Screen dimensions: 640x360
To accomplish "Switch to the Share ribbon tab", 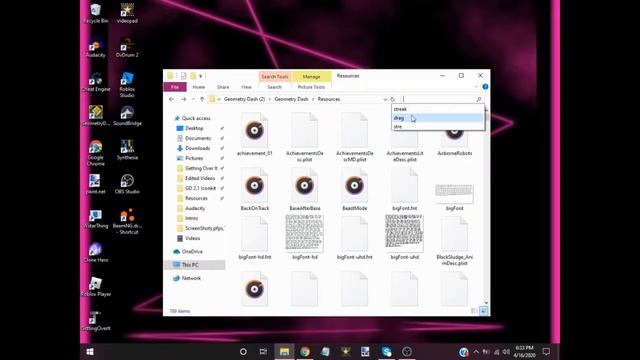I will pyautogui.click(x=223, y=87).
